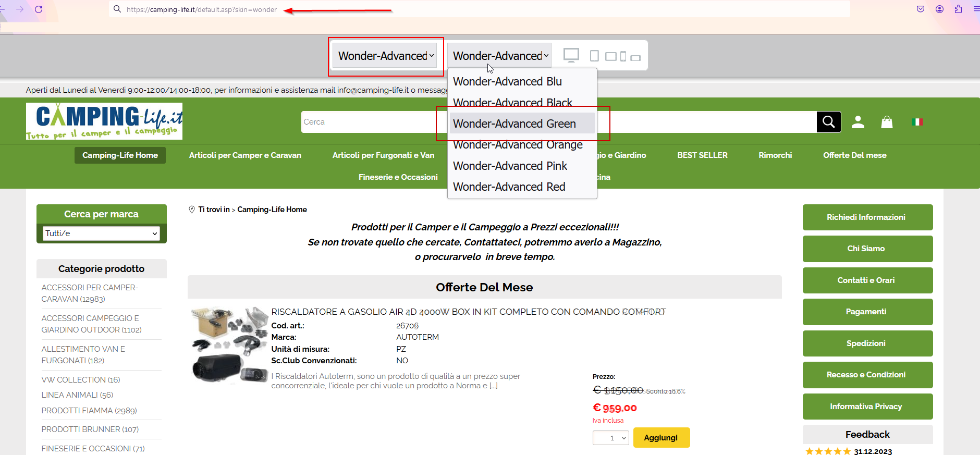
Task: Click the Camping-Life.it site logo
Action: coord(104,121)
